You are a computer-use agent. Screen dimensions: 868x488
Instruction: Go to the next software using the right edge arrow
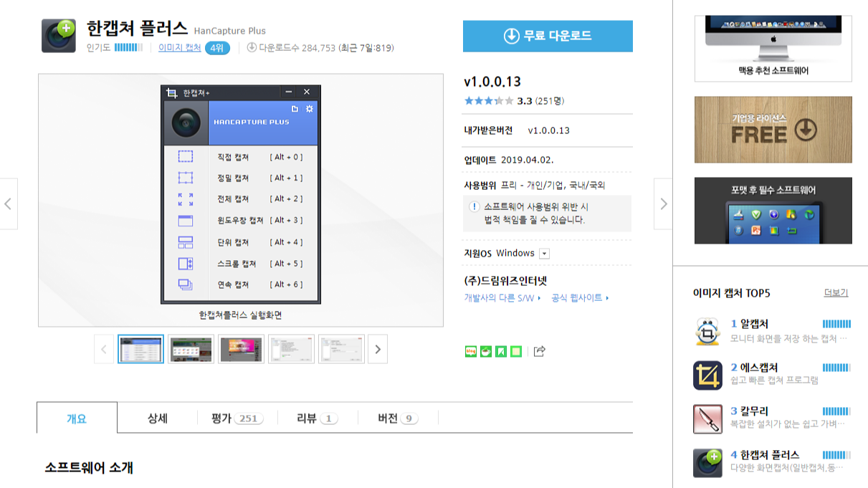pyautogui.click(x=663, y=204)
